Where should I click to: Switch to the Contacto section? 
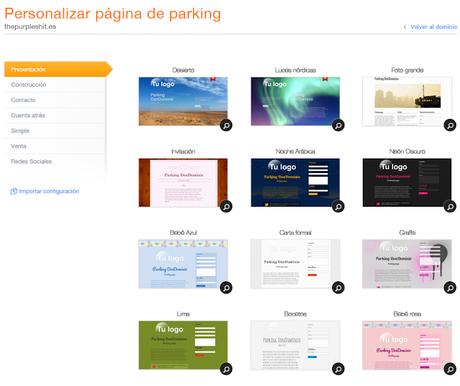point(55,100)
